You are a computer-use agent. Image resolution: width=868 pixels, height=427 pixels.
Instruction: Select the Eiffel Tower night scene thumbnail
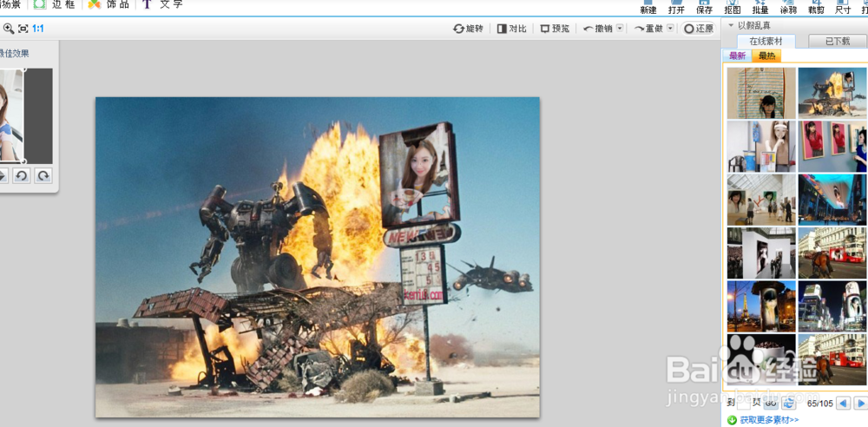click(x=761, y=305)
